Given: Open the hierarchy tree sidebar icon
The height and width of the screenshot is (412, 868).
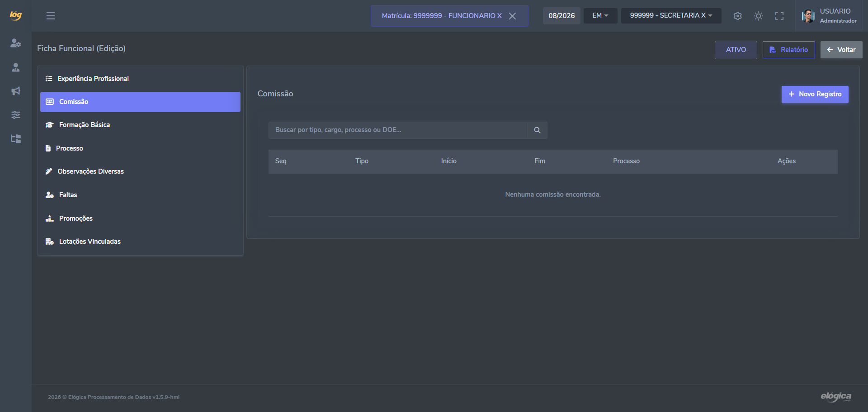Looking at the screenshot, I should pos(16,139).
